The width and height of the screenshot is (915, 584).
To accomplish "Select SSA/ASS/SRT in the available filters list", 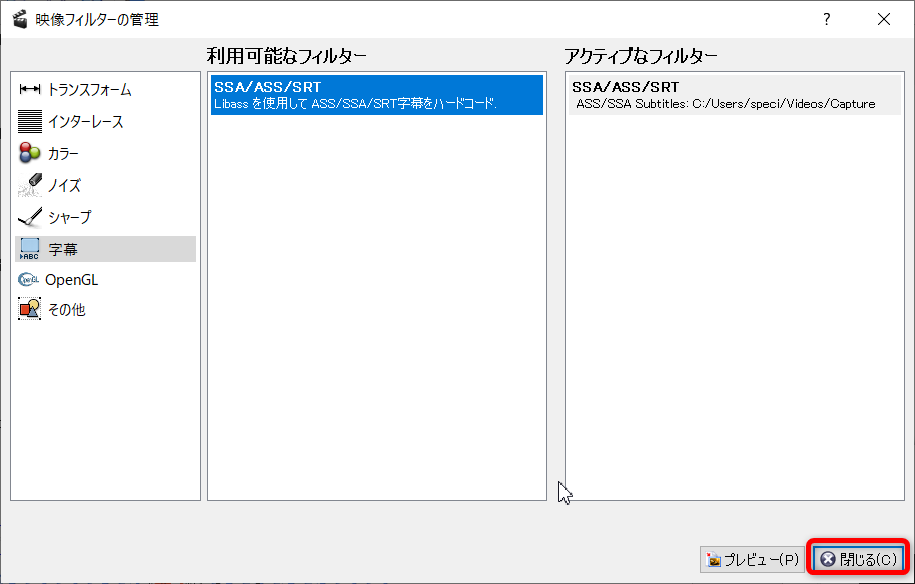I will pos(267,87).
